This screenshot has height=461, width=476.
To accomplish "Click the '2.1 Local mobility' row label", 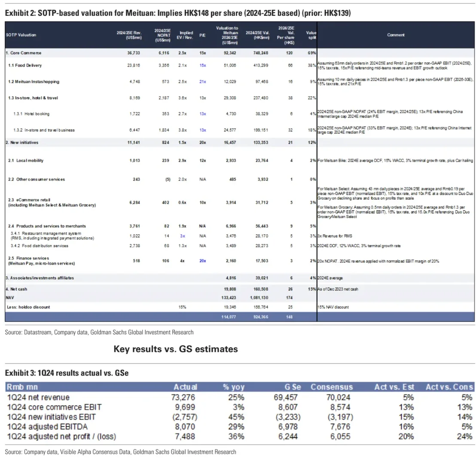I will tap(26, 161).
